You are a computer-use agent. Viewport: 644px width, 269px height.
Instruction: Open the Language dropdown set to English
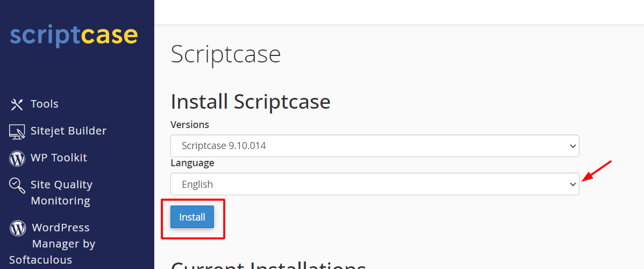[x=375, y=184]
